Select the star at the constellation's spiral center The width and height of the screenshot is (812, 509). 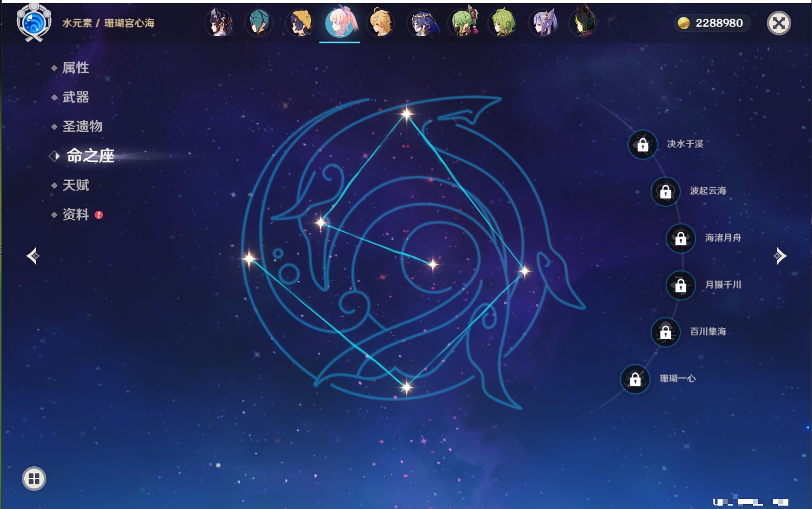point(432,264)
